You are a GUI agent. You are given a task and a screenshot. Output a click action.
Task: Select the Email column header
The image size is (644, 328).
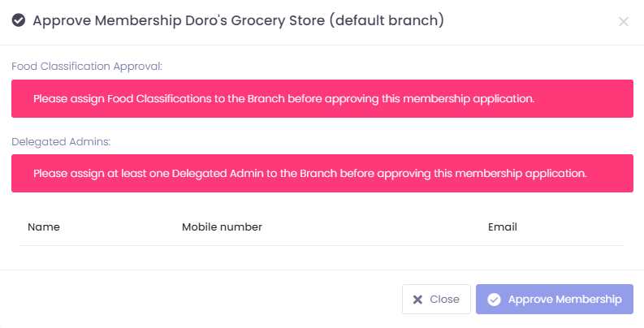pos(503,227)
